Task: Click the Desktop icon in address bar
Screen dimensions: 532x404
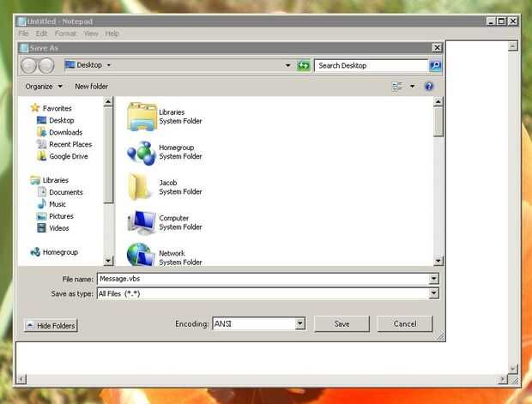Action: [70, 64]
